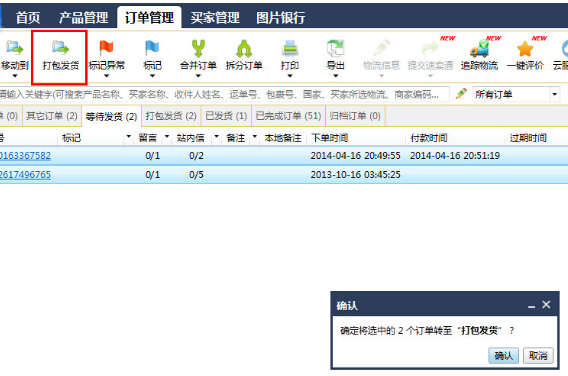
Task: Switch to the 其它订单 (2) tab
Action: 52,116
